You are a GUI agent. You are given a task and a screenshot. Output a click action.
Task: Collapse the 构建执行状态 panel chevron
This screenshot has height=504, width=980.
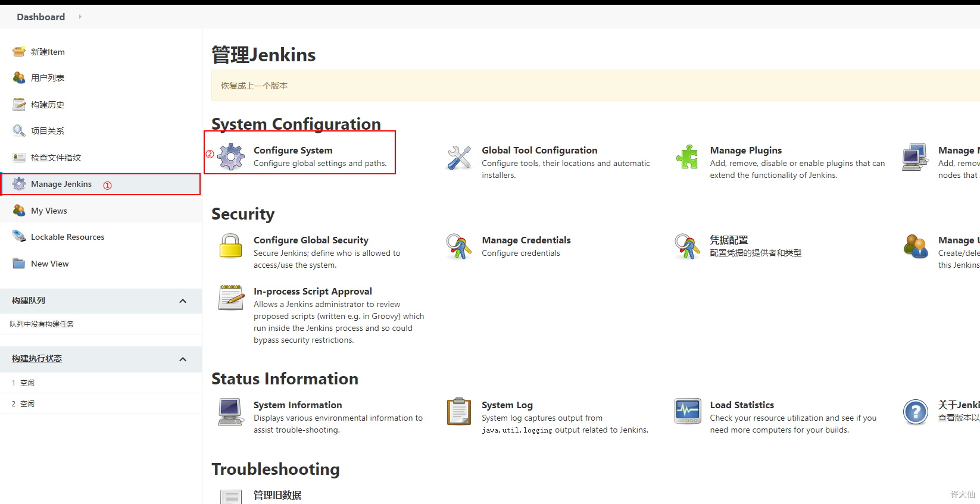(183, 359)
